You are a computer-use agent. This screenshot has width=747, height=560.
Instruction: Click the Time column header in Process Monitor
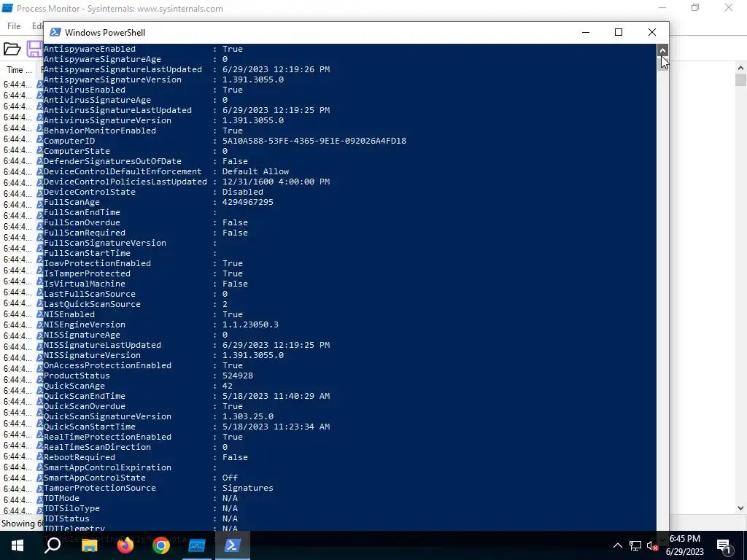(x=18, y=70)
